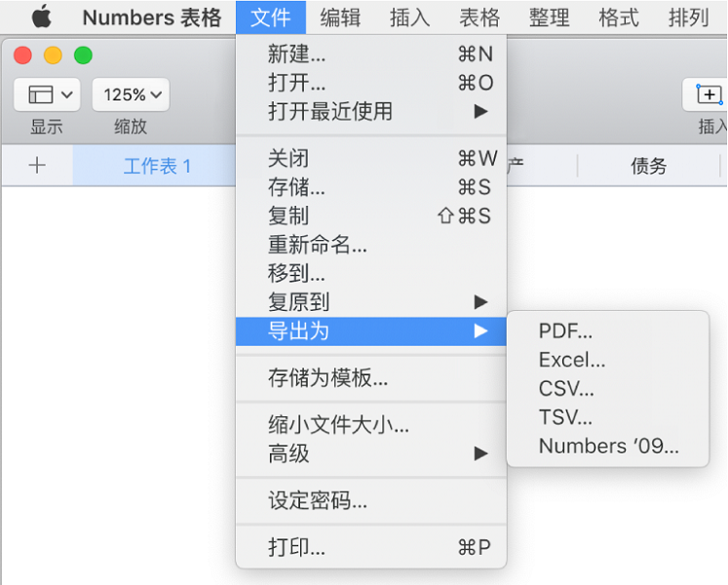Click the green fullscreen window button
Viewport: 728px width, 585px height.
(x=83, y=56)
